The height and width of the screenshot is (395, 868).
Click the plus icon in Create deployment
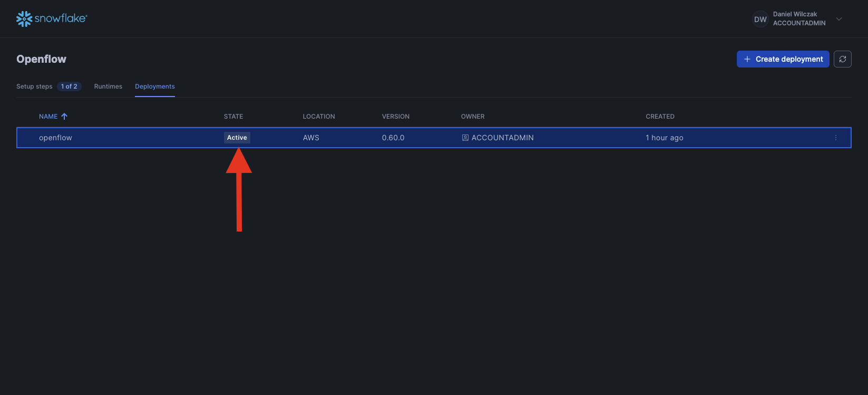(x=747, y=59)
